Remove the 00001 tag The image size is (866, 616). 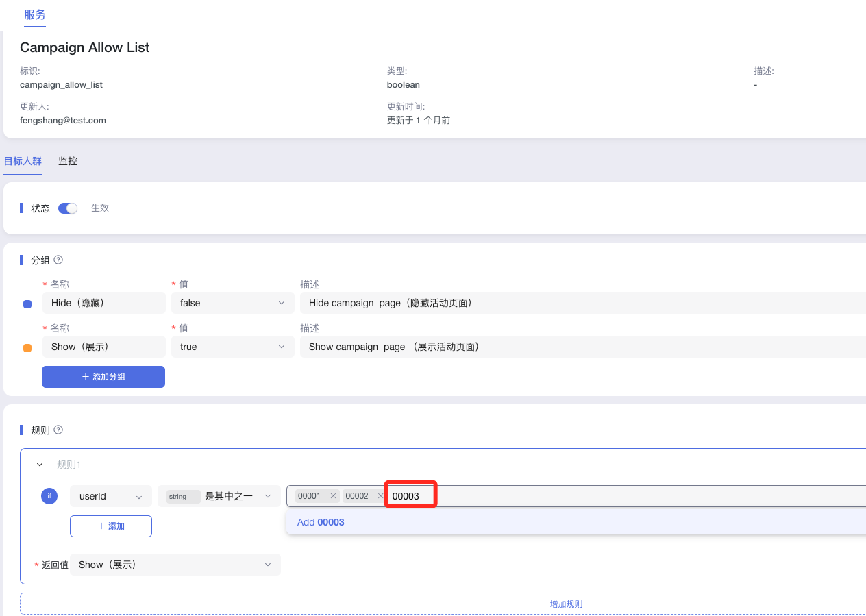point(333,496)
